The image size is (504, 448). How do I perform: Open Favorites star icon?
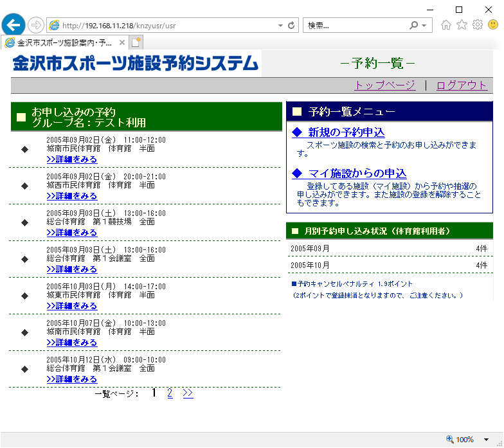point(462,24)
